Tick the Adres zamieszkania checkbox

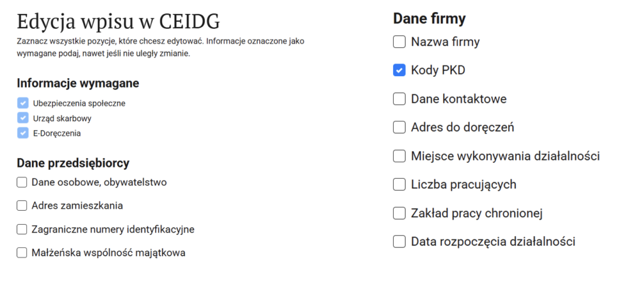point(22,206)
